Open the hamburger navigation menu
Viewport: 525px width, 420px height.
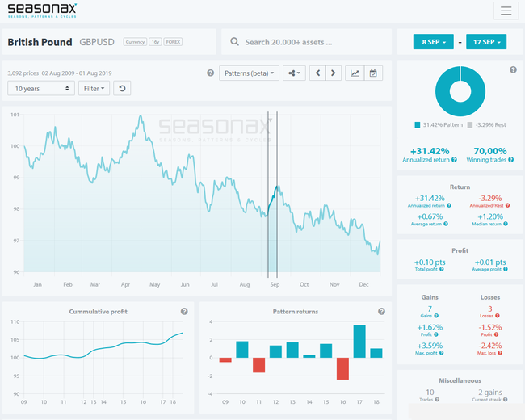[x=506, y=10]
